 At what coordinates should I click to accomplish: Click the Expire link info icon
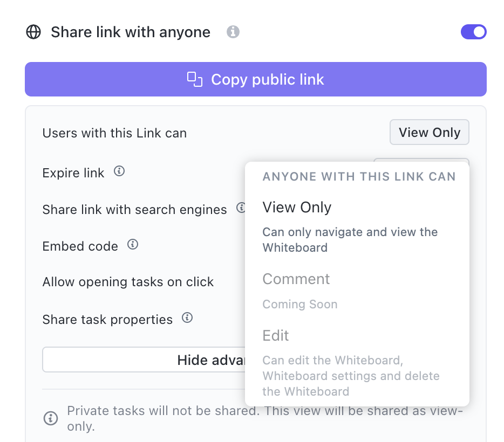pyautogui.click(x=119, y=171)
